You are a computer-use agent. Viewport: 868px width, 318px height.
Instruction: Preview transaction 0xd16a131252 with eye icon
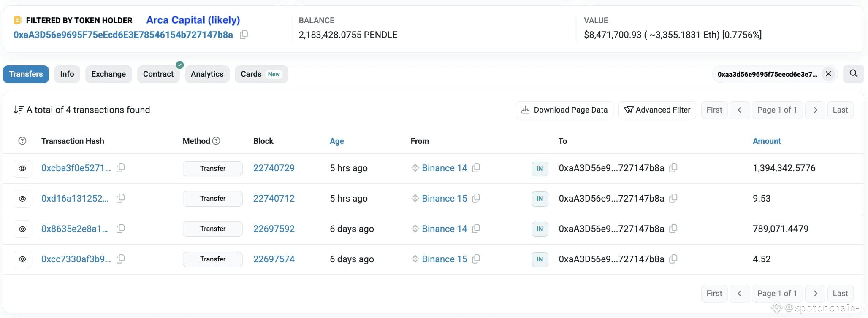22,199
